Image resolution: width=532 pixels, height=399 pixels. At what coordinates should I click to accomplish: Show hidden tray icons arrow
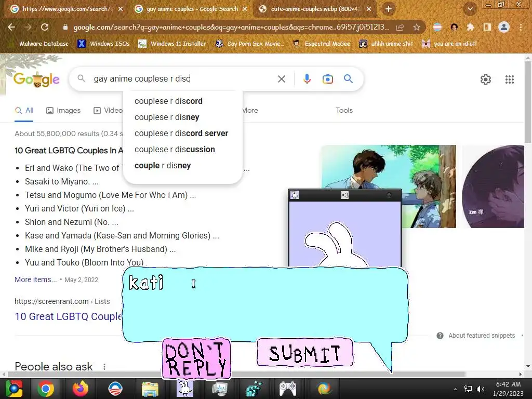tap(455, 389)
